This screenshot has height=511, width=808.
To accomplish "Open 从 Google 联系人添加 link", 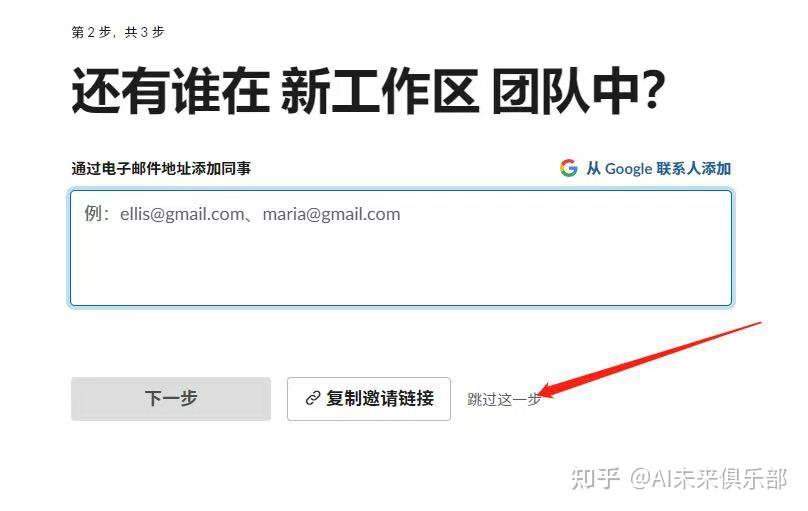I will [645, 168].
